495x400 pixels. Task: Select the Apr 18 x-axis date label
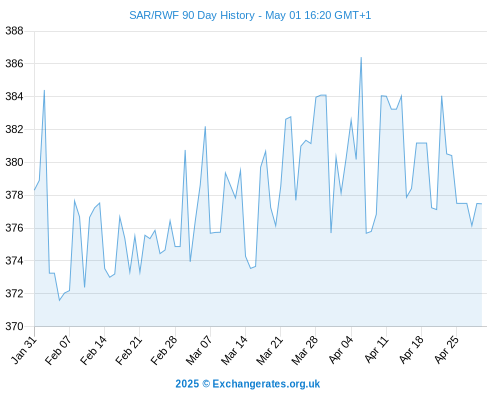point(411,350)
